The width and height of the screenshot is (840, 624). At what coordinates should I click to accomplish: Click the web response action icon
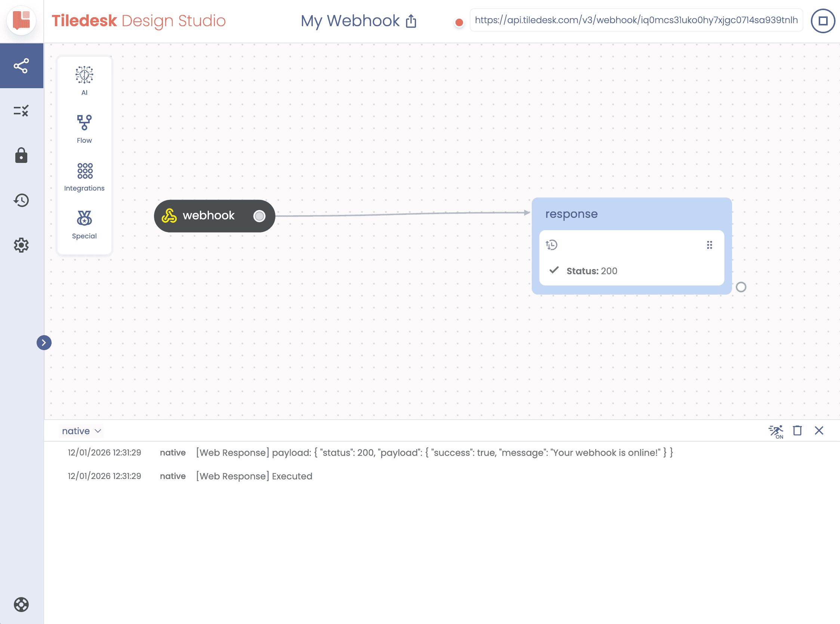point(552,245)
